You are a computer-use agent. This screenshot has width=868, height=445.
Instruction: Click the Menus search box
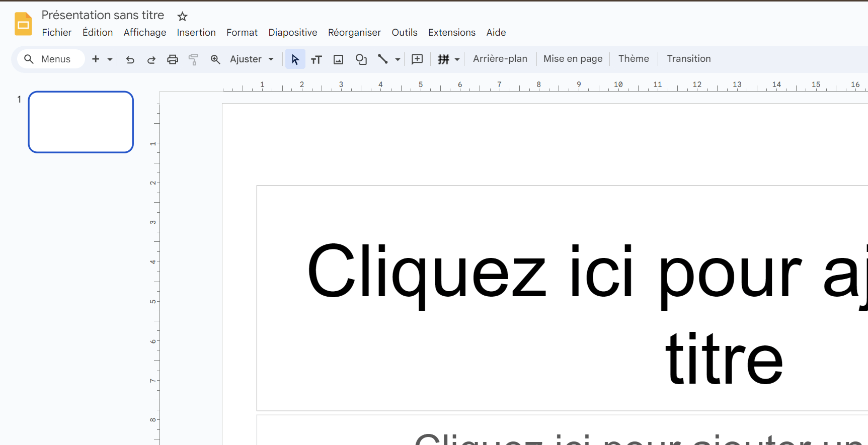(x=51, y=59)
